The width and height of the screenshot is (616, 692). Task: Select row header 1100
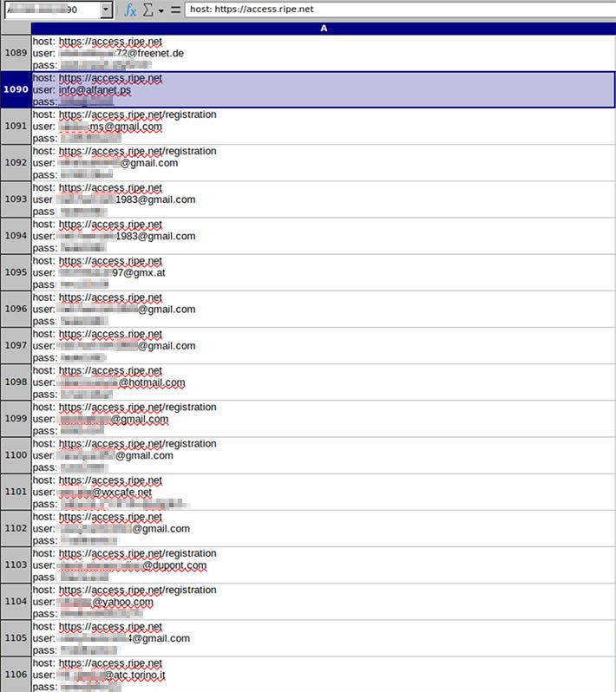(x=16, y=455)
